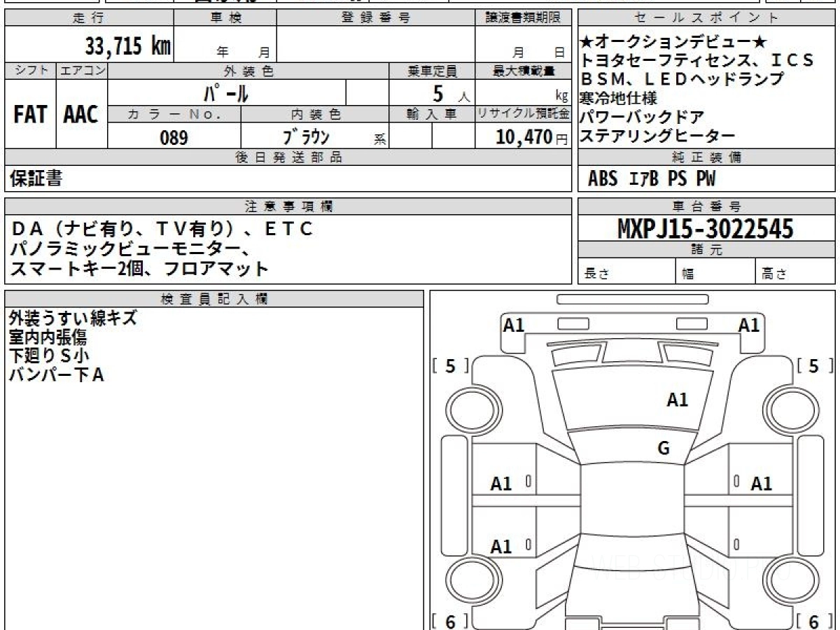This screenshot has height=630, width=840.
Task: Select the color number 089
Action: point(174,137)
